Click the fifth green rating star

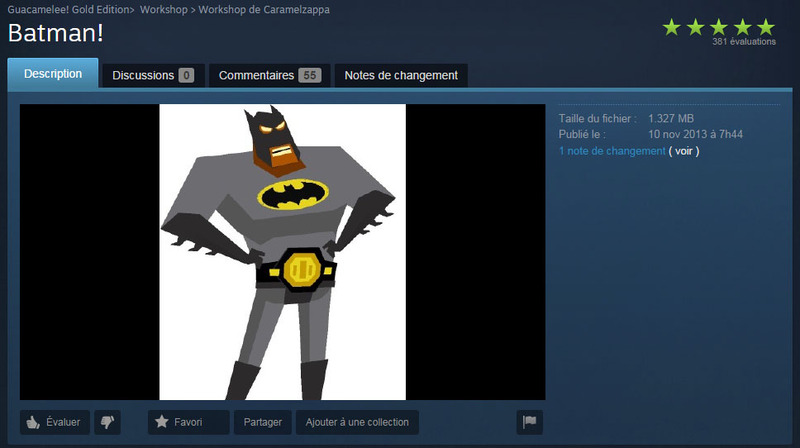766,27
